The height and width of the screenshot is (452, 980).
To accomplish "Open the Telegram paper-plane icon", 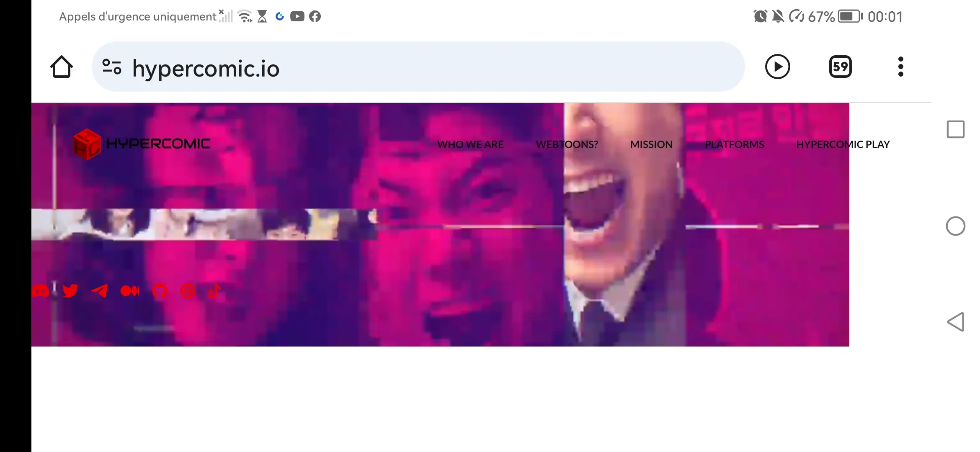I will [100, 291].
